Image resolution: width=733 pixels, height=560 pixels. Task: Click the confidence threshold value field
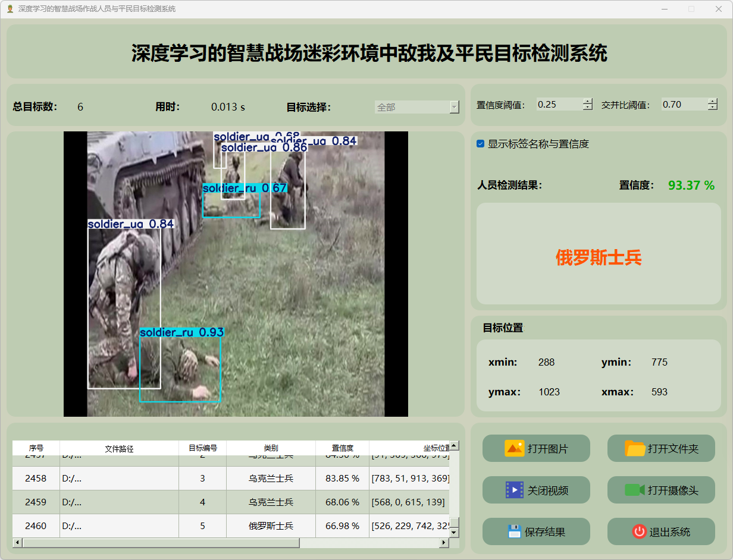[558, 105]
